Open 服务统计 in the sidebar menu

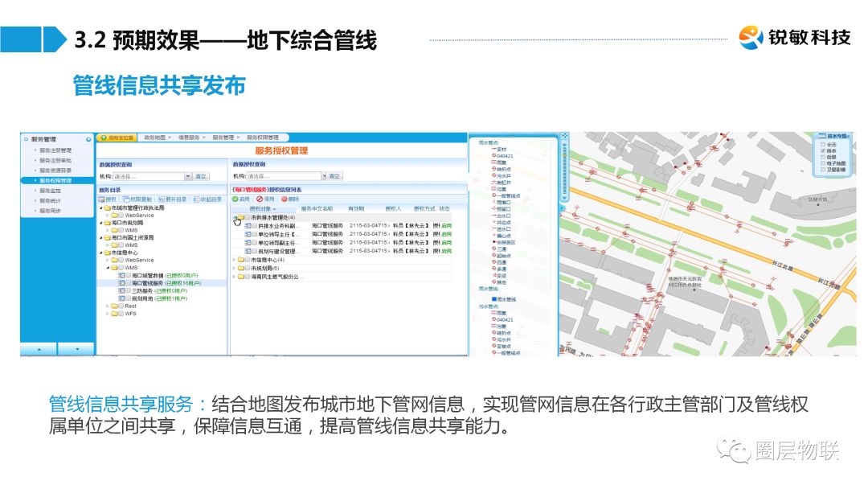click(51, 200)
